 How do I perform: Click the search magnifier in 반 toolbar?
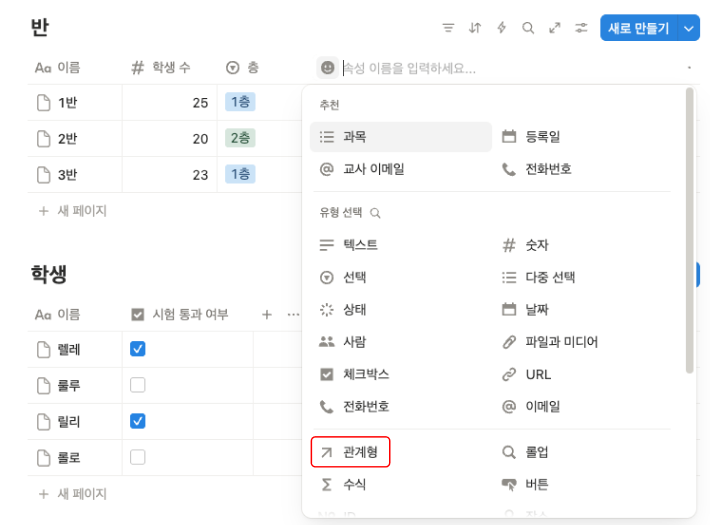(528, 28)
